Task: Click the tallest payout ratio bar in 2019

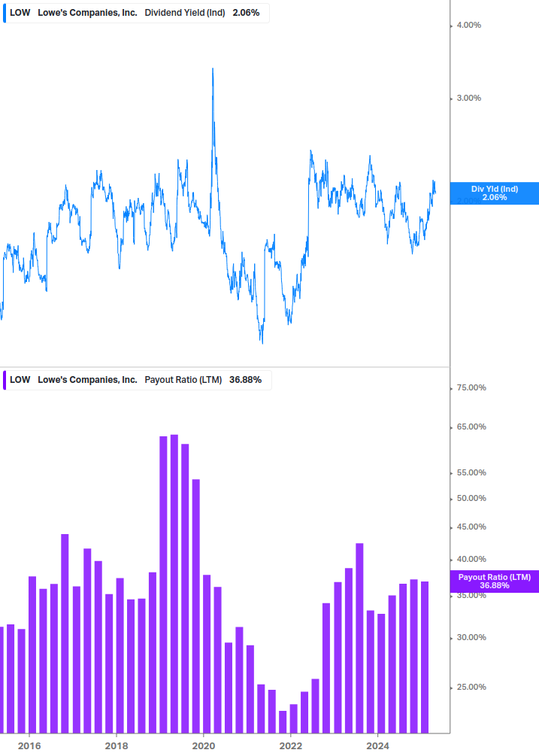Action: coord(174,584)
